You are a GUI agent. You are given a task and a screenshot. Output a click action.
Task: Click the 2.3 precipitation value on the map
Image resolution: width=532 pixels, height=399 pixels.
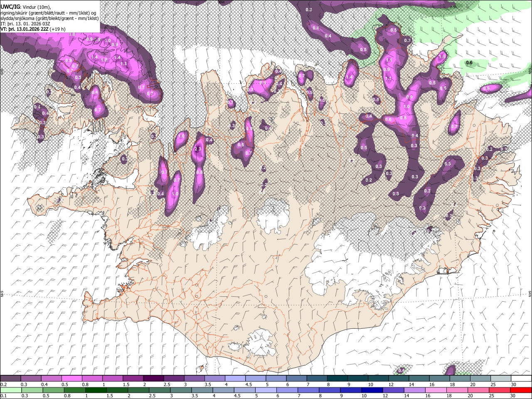[x=198, y=149]
